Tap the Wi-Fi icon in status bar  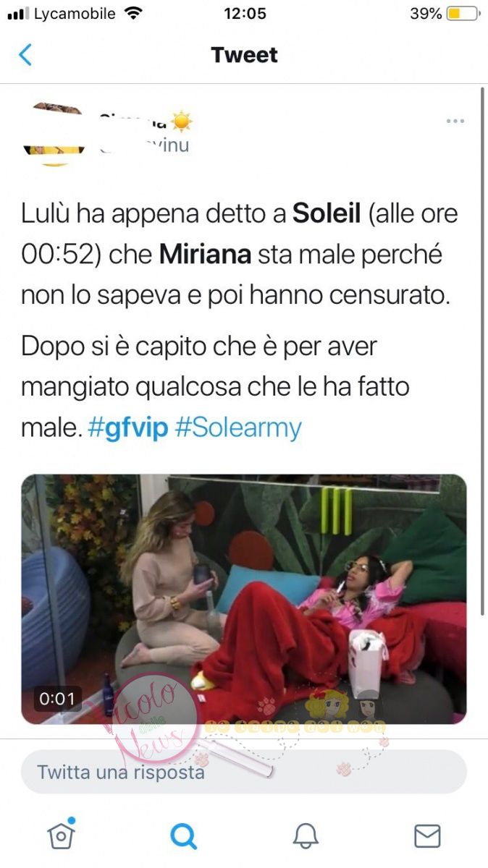132,14
